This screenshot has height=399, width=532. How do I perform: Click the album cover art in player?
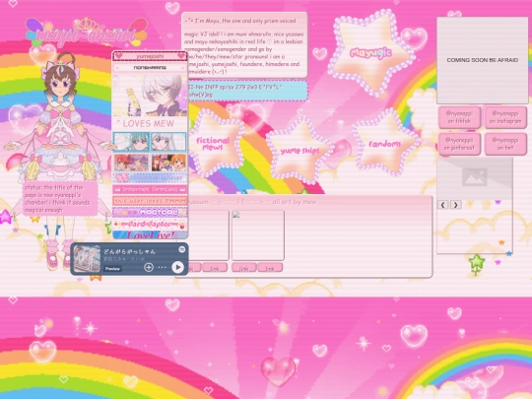point(88,259)
